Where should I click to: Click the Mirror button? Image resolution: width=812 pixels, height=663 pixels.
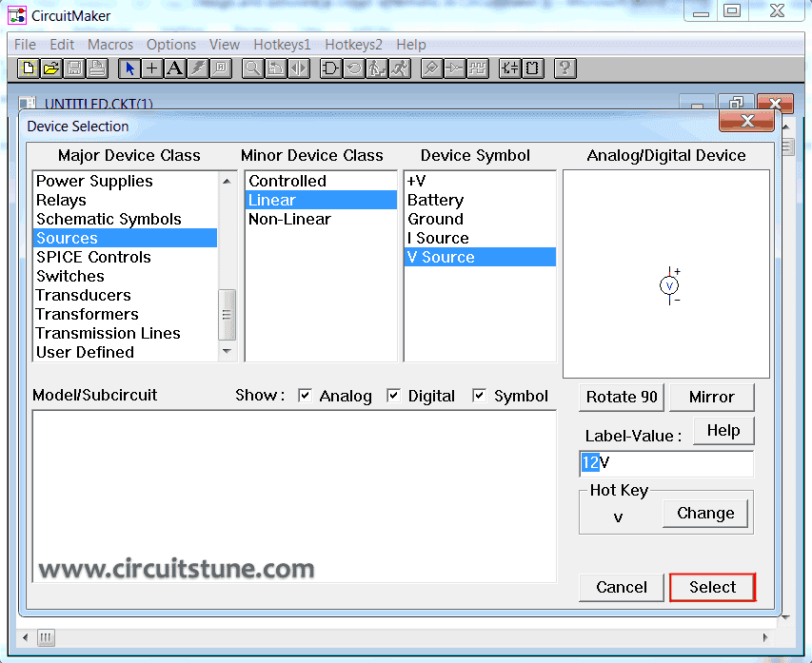712,397
